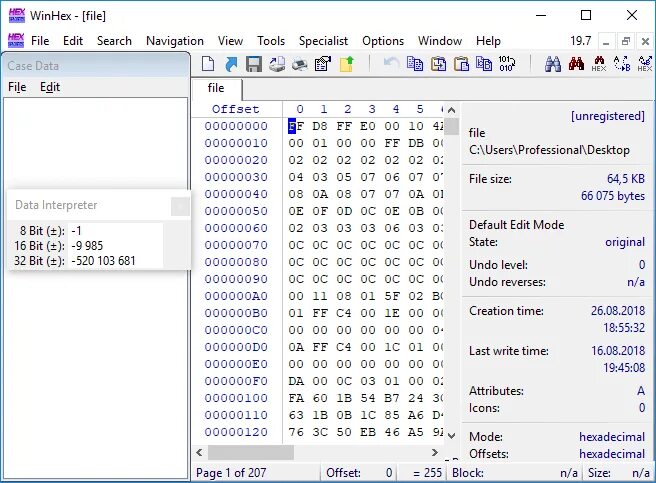Click byte FA in row 00000100
The width and height of the screenshot is (656, 483).
click(x=296, y=398)
